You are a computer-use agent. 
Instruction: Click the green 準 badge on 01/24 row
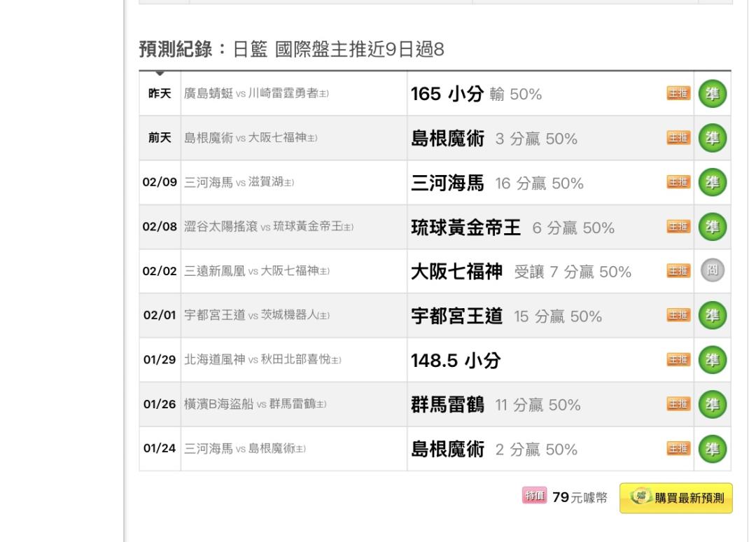712,448
